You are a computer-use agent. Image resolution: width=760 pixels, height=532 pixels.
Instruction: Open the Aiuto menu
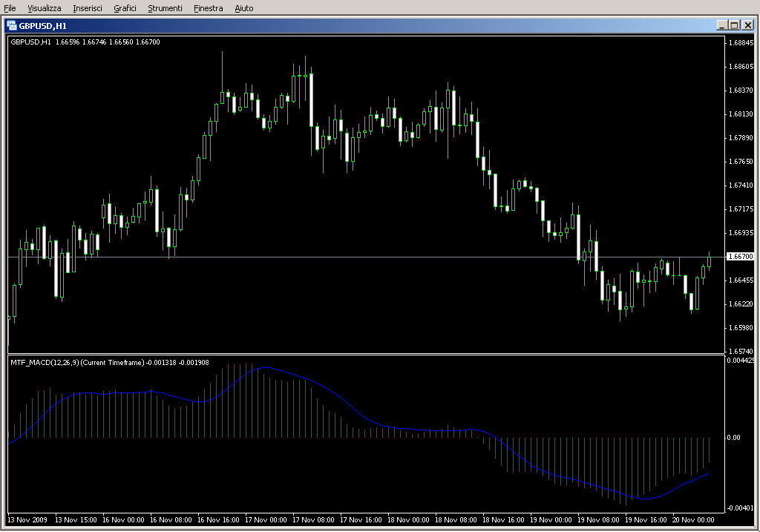[x=243, y=8]
